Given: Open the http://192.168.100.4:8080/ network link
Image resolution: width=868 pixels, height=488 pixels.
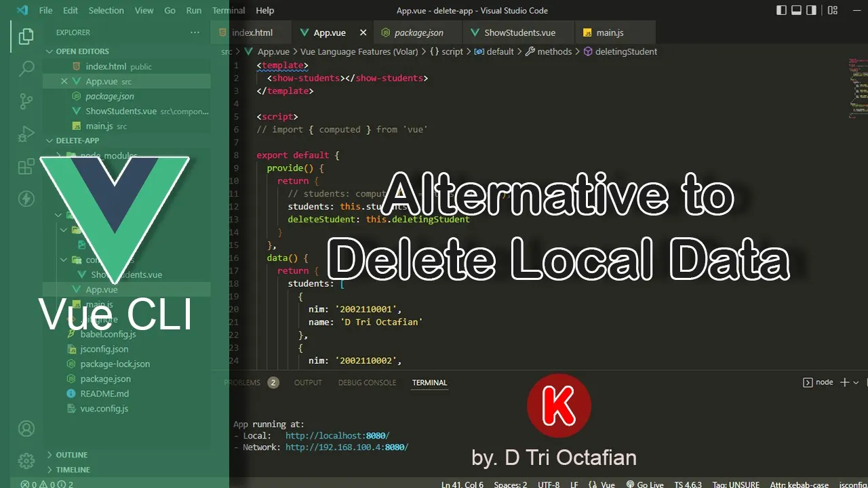Looking at the screenshot, I should coord(347,447).
